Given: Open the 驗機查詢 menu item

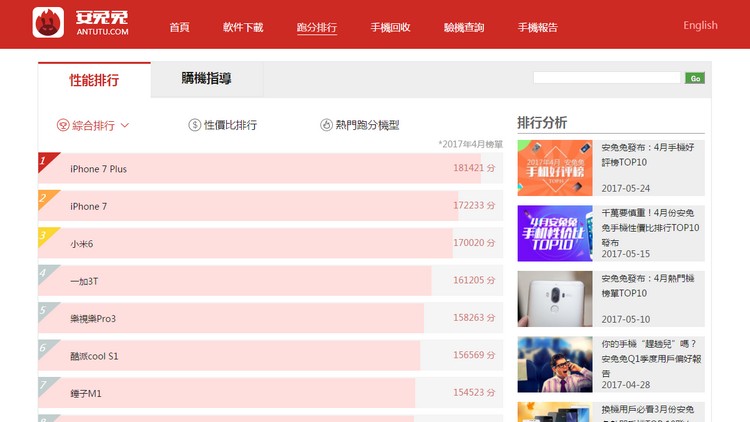Looking at the screenshot, I should coord(464,27).
